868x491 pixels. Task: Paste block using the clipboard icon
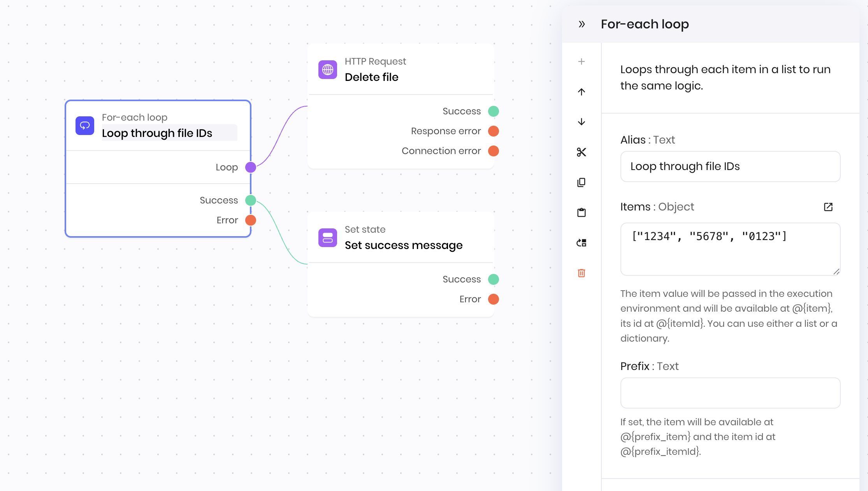coord(582,212)
